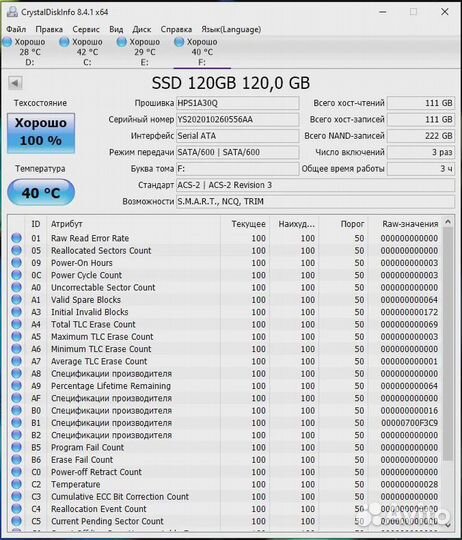This screenshot has width=462, height=540.
Task: Click status circle of Percentage Lifetime Remaining
Action: pyautogui.click(x=16, y=386)
